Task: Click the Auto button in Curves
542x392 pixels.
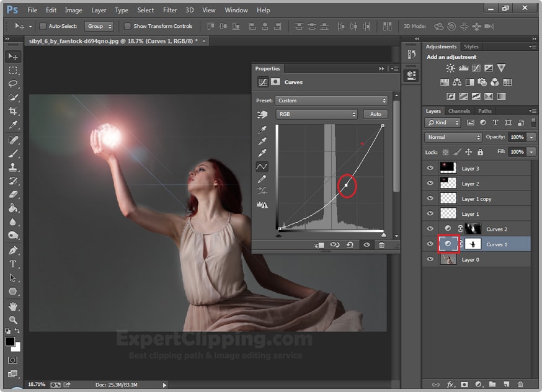Action: coord(376,114)
